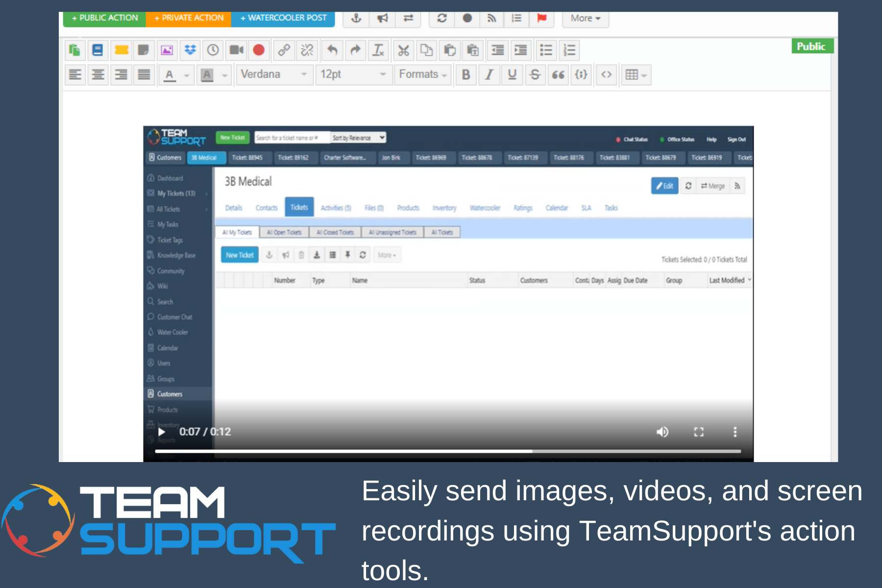Image resolution: width=882 pixels, height=588 pixels.
Task: Open the Formats dropdown
Action: point(423,74)
